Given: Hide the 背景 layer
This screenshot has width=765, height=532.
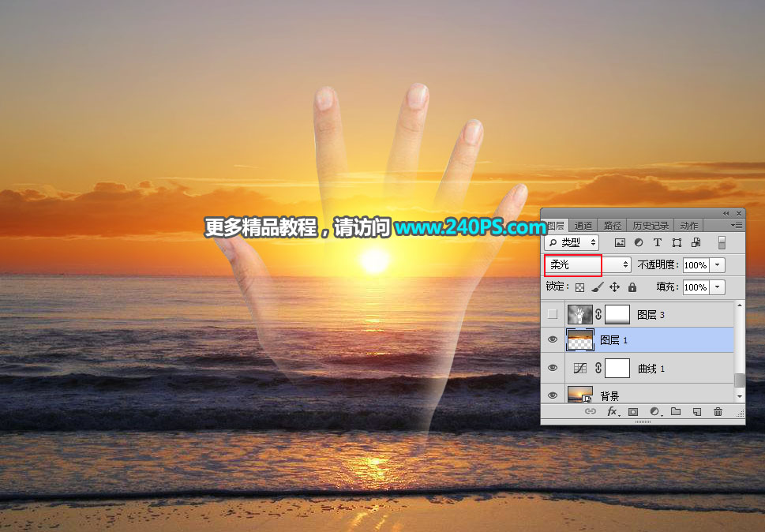Looking at the screenshot, I should click(x=552, y=395).
